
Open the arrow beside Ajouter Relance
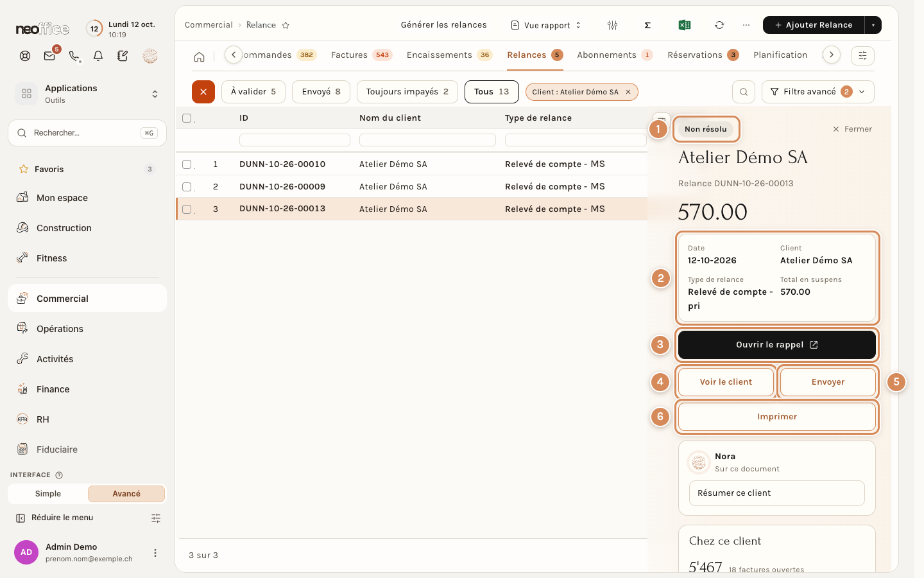[x=873, y=25]
